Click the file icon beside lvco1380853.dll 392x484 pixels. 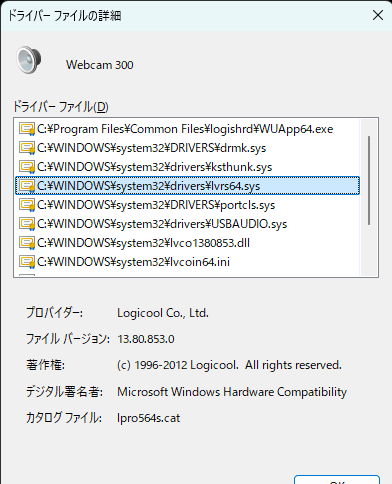[x=27, y=243]
